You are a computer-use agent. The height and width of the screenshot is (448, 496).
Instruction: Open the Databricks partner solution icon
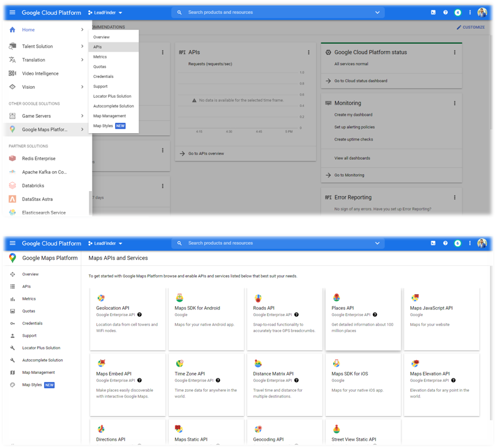(x=12, y=186)
